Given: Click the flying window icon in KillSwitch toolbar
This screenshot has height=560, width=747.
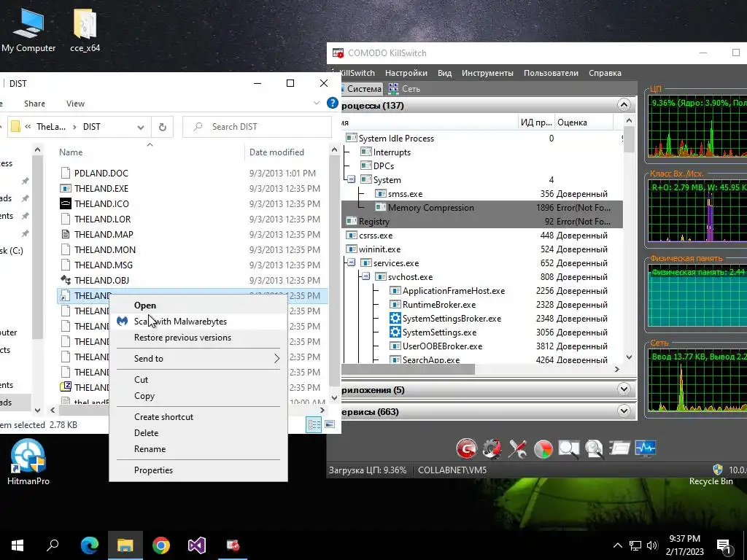Looking at the screenshot, I should click(620, 448).
